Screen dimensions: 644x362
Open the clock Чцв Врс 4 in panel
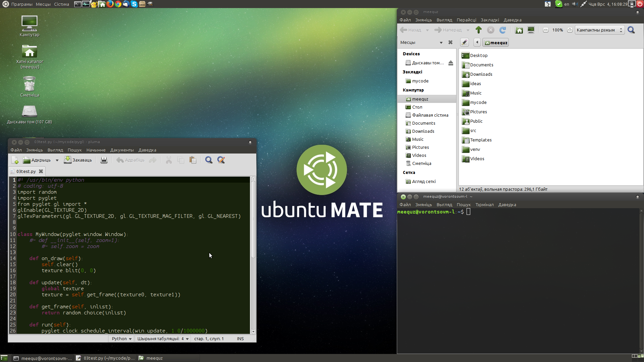coord(608,4)
